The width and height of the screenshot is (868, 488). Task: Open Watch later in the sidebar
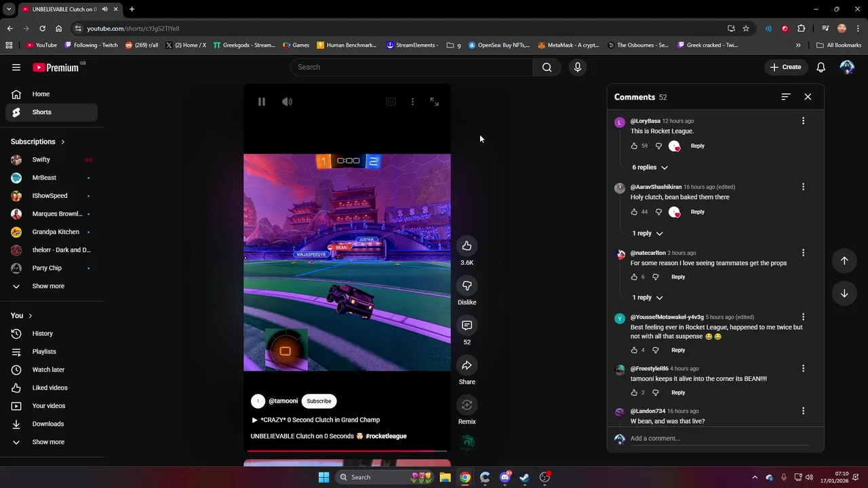[x=52, y=370]
